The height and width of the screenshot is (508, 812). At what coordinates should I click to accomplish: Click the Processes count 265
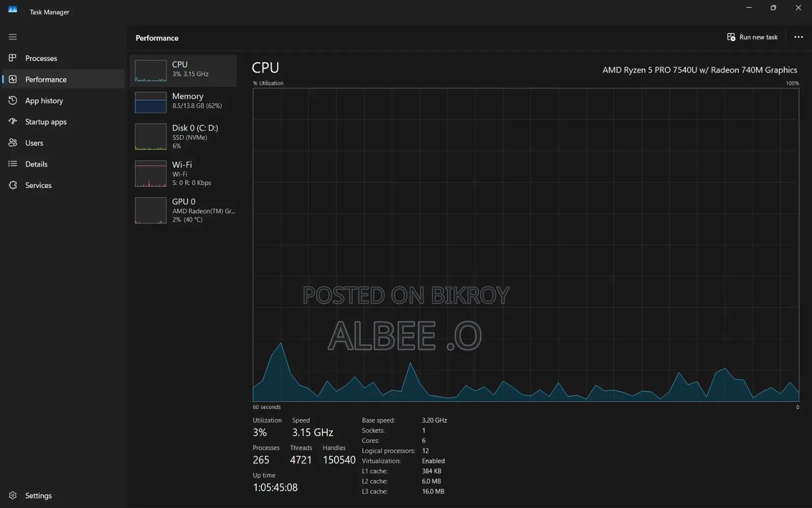(x=261, y=460)
